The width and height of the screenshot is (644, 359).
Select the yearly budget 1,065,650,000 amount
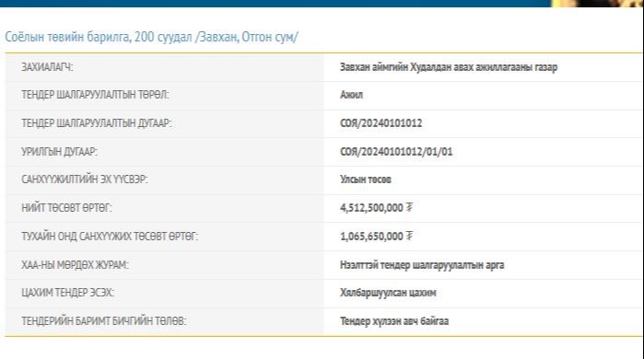pyautogui.click(x=371, y=237)
